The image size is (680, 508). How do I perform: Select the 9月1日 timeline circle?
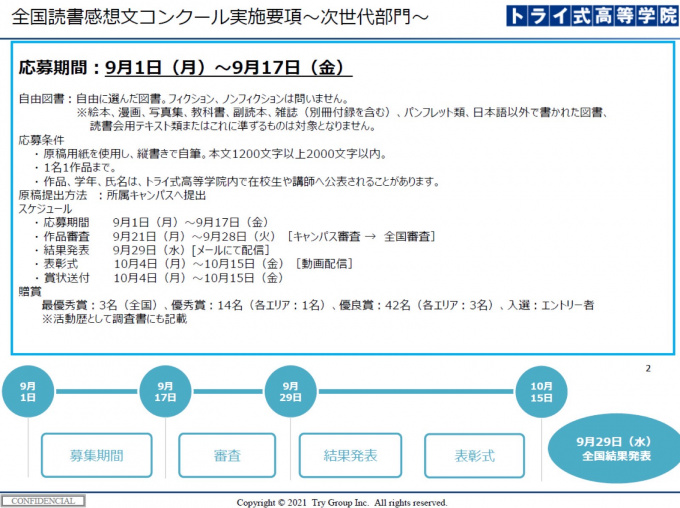point(29,391)
